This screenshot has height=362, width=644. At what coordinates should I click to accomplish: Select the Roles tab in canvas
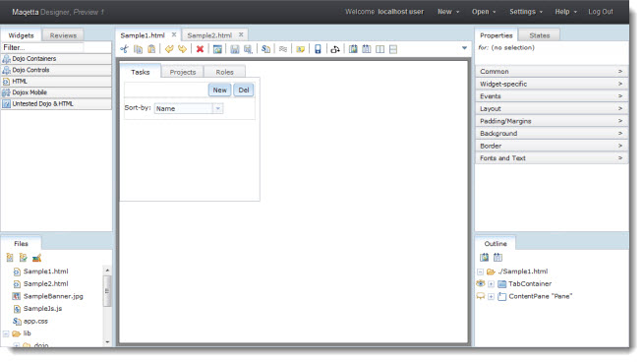pos(224,72)
